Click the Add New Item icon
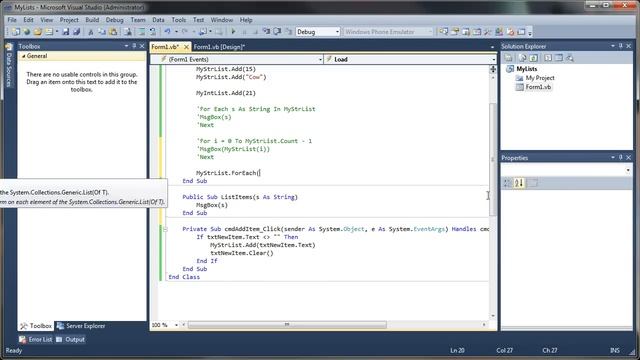The width and height of the screenshot is (640, 360). (49, 31)
